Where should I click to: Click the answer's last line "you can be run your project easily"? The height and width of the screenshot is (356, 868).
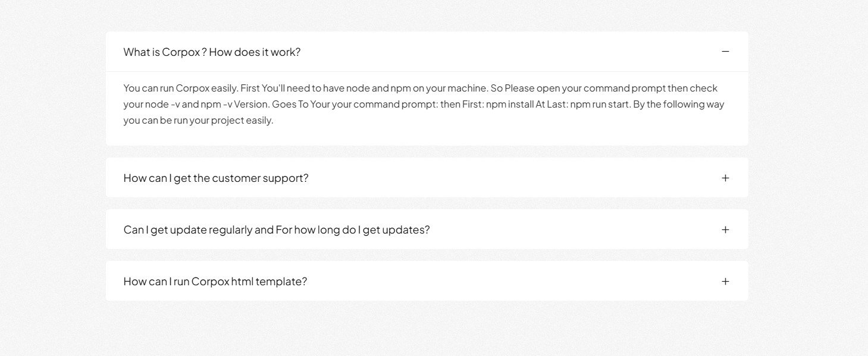pos(198,121)
